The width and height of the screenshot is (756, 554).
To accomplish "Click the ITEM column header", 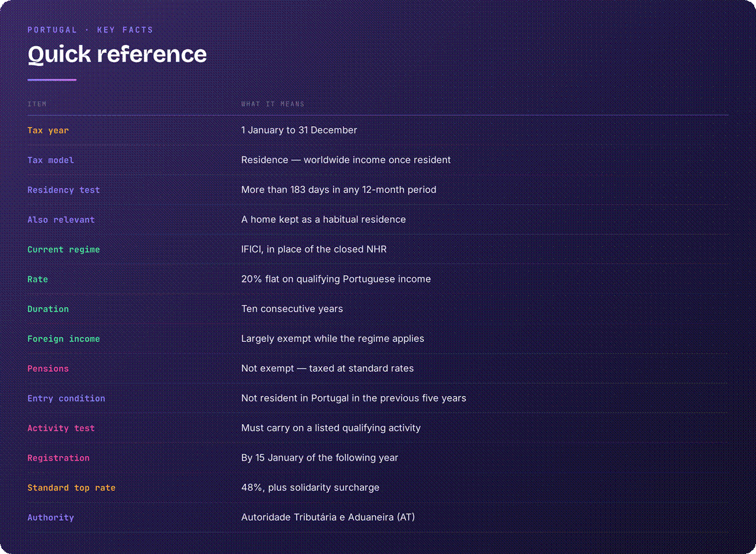I will [x=37, y=104].
